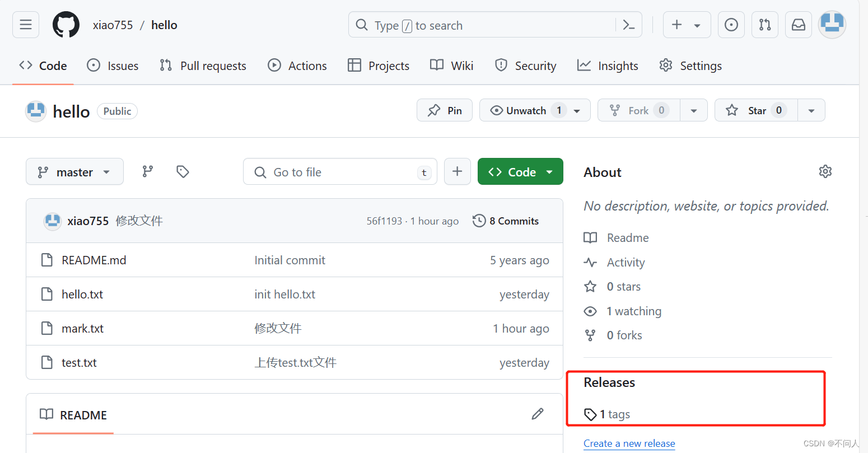Open the hello.txt file
This screenshot has height=453, width=868.
(82, 295)
